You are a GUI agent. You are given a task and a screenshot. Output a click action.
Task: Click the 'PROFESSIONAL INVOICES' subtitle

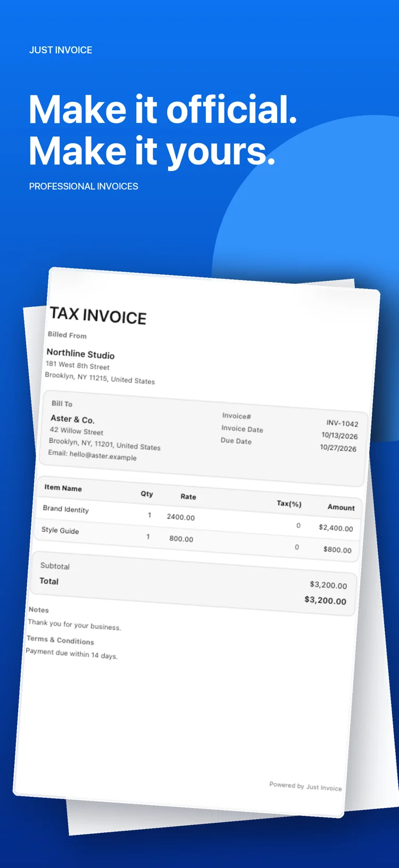coord(84,186)
